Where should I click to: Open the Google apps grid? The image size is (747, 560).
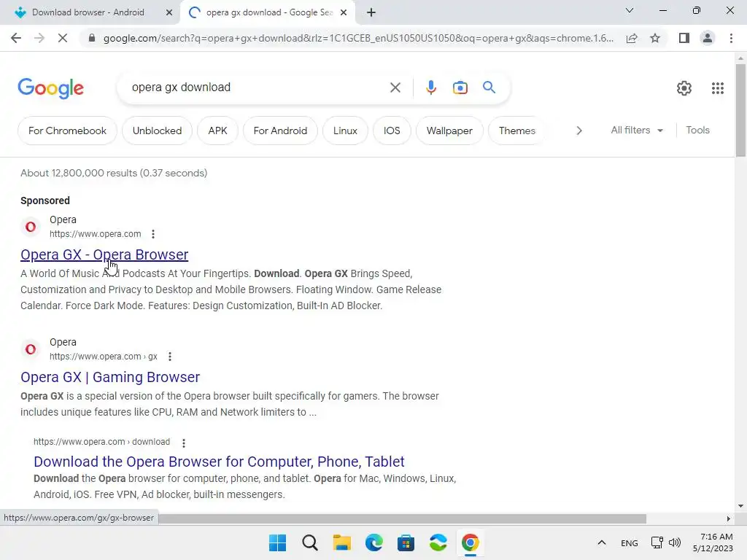718,88
